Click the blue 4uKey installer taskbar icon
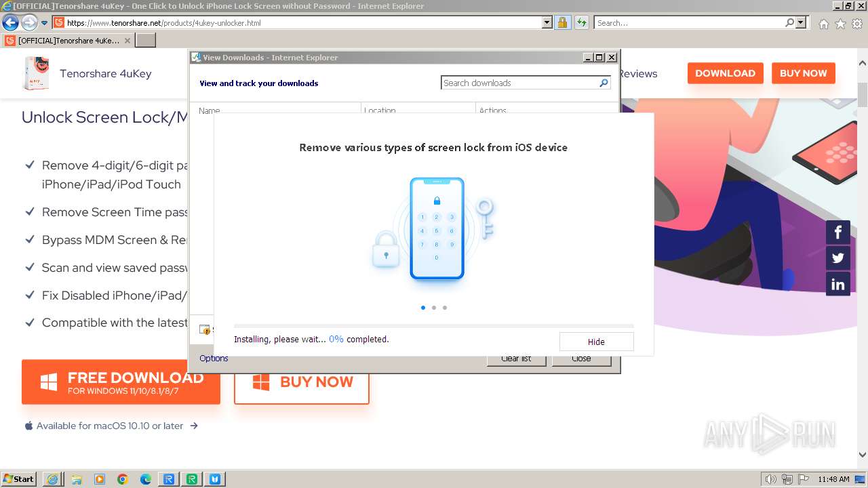 pos(215,479)
